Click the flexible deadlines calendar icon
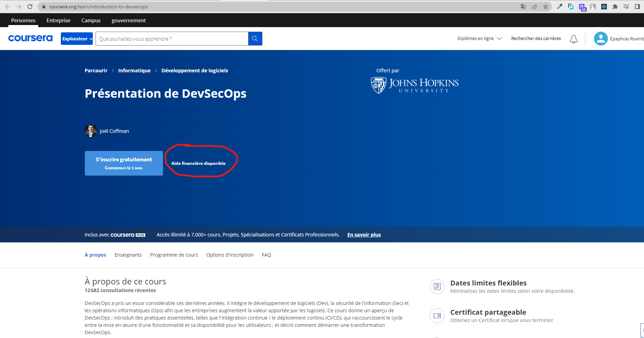The height and width of the screenshot is (338, 644). point(437,287)
